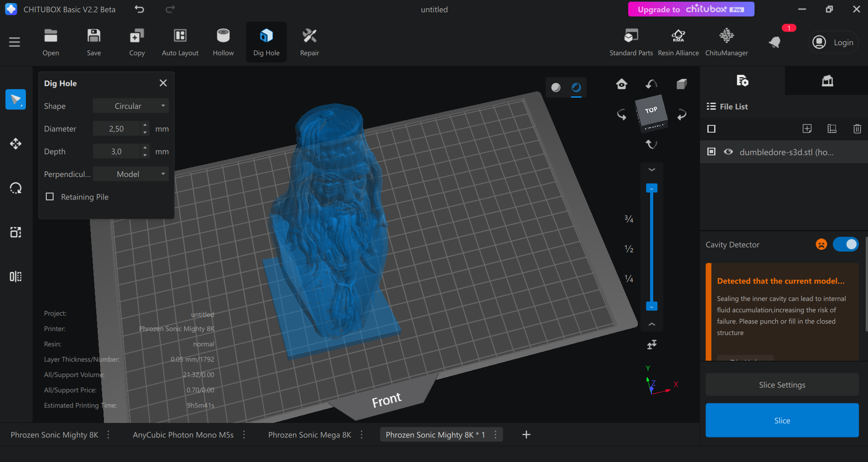This screenshot has height=462, width=868.
Task: Activate the Scale tool in sidebar
Action: pos(15,232)
